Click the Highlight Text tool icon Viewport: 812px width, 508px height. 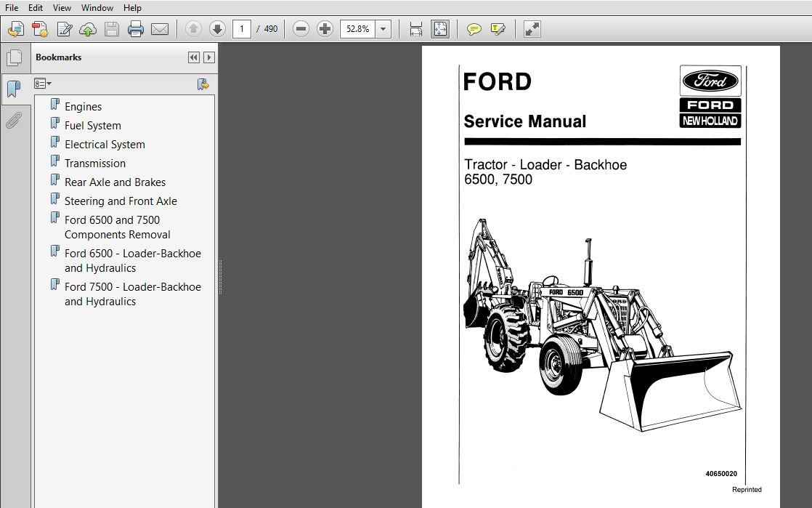(x=498, y=29)
